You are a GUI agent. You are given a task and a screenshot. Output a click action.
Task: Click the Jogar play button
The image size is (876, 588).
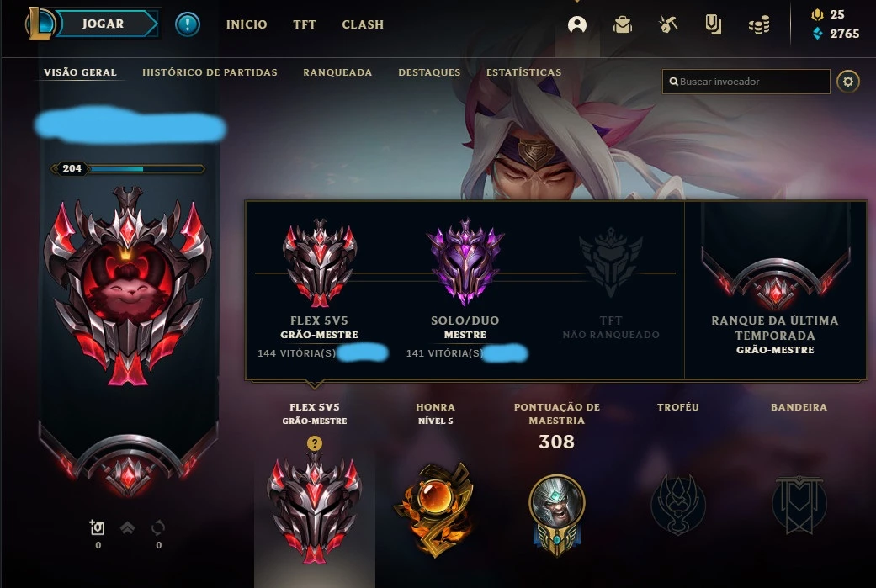[105, 24]
